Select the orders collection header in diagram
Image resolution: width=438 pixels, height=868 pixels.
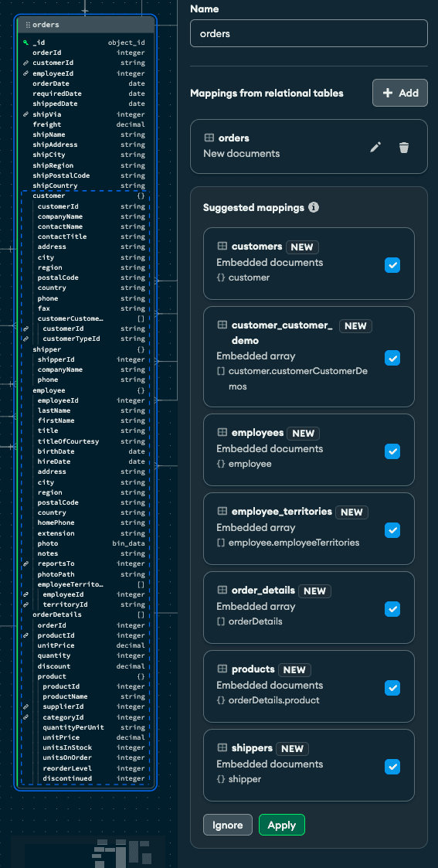86,25
